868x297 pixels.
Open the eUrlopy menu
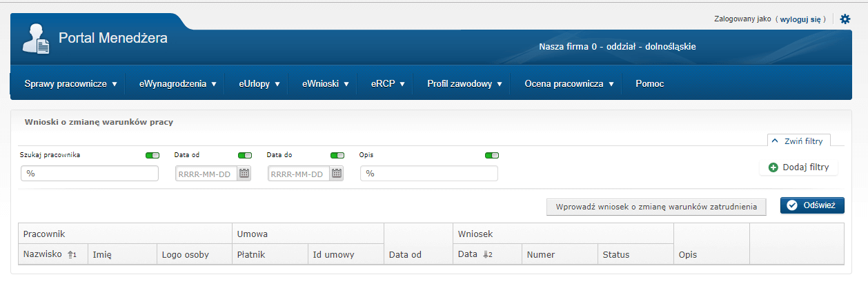click(259, 84)
